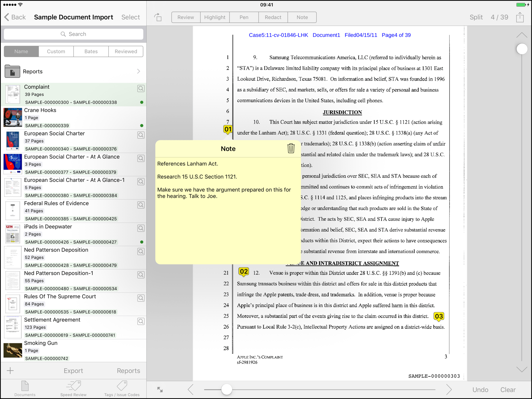This screenshot has width=532, height=399.
Task: Delete the note with the trash icon
Action: pyautogui.click(x=291, y=148)
